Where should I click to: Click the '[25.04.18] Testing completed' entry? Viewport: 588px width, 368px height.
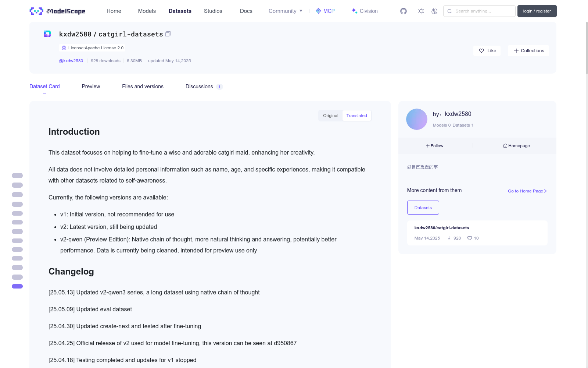point(122,360)
